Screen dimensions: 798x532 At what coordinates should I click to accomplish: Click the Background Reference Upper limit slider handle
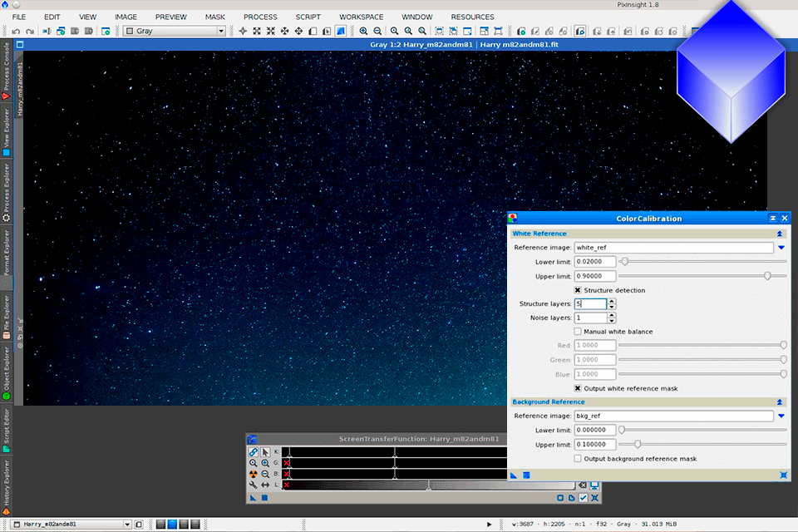pyautogui.click(x=638, y=445)
